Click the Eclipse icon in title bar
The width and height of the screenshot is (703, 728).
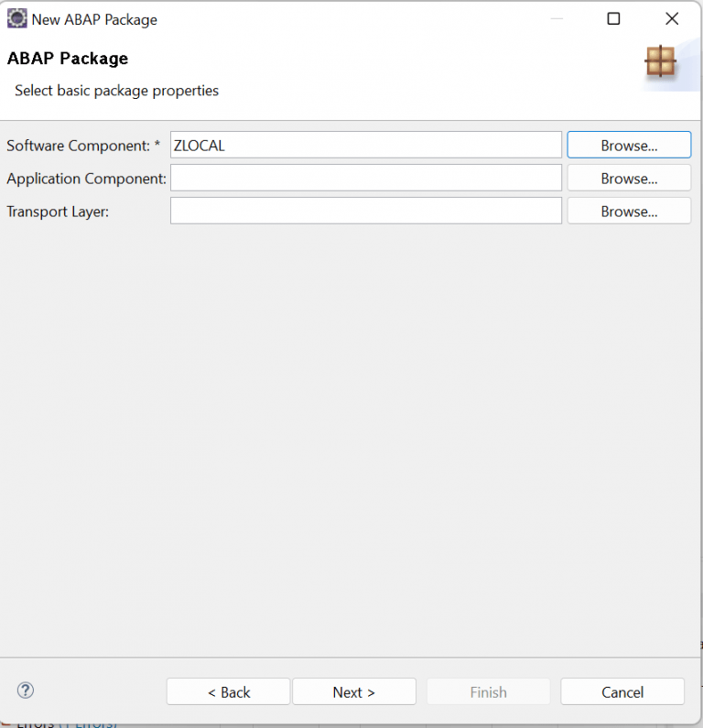click(x=16, y=18)
